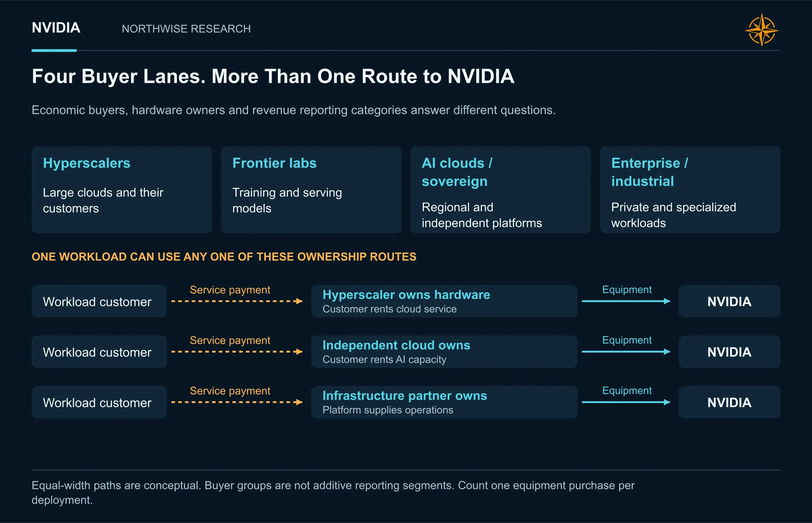Click Service payment label in Infrastructure partner row

click(230, 391)
